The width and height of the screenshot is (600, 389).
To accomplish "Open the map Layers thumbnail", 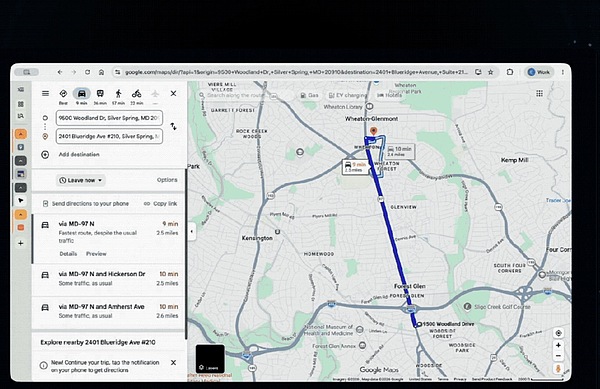I will pyautogui.click(x=210, y=359).
